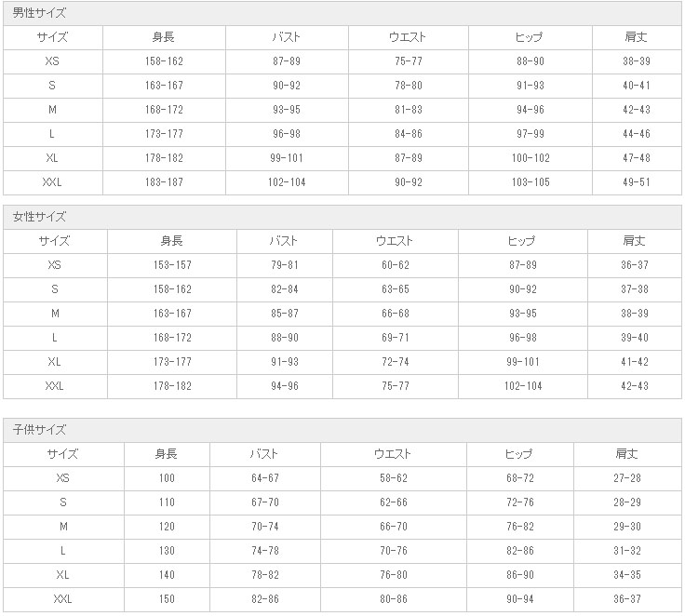
Task: Click children's M bust value 70-74
Action: pos(264,527)
